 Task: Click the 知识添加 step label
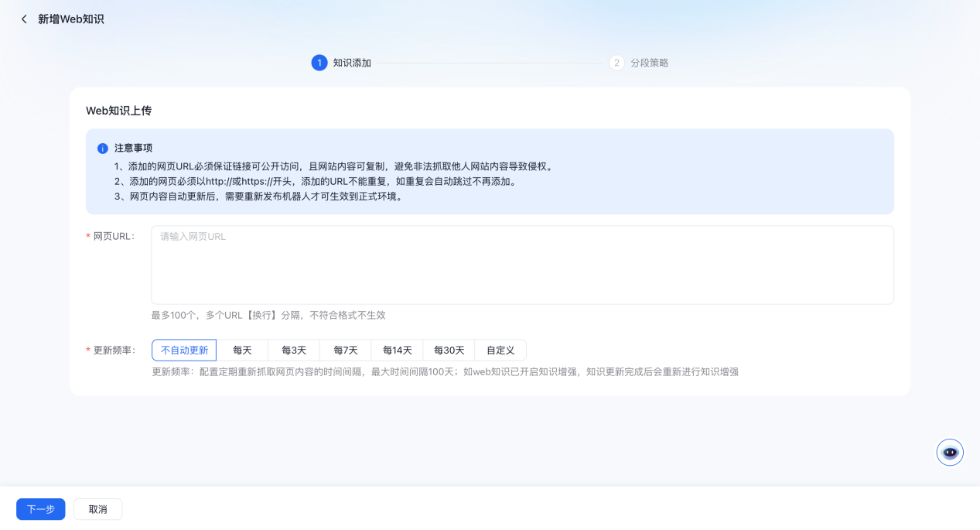[352, 63]
